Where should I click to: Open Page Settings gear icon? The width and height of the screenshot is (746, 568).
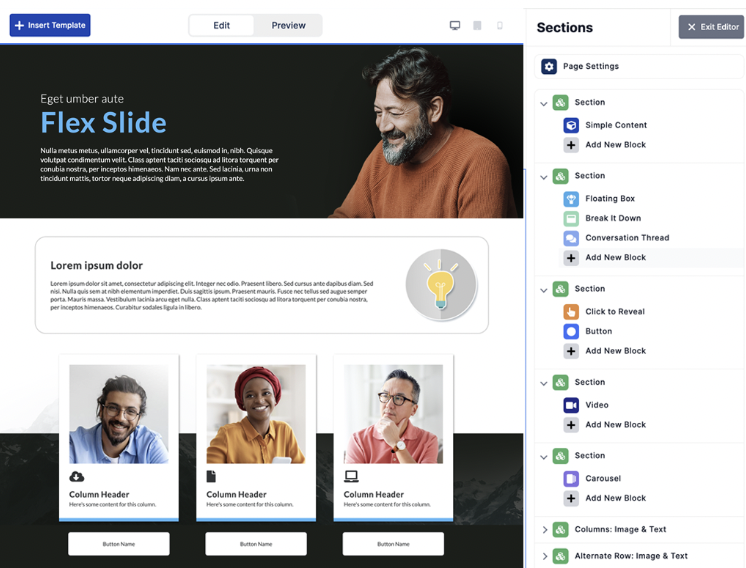pos(549,66)
